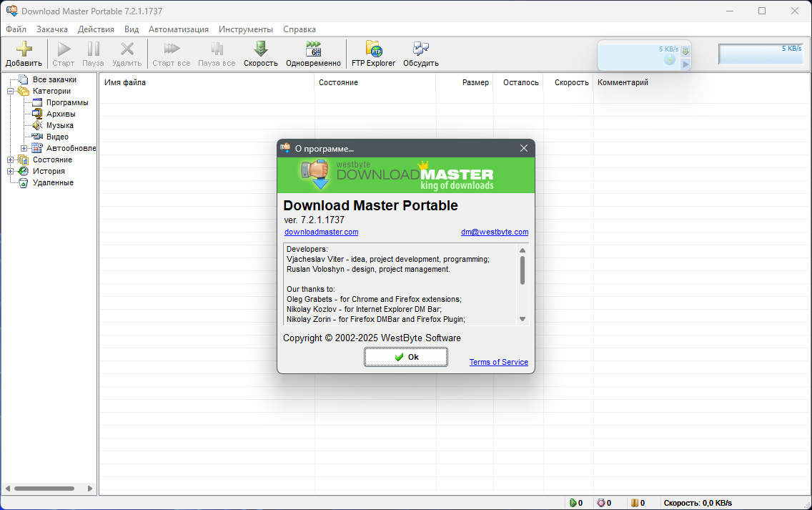Select the Все закачки tree item
The height and width of the screenshot is (510, 812).
(54, 79)
